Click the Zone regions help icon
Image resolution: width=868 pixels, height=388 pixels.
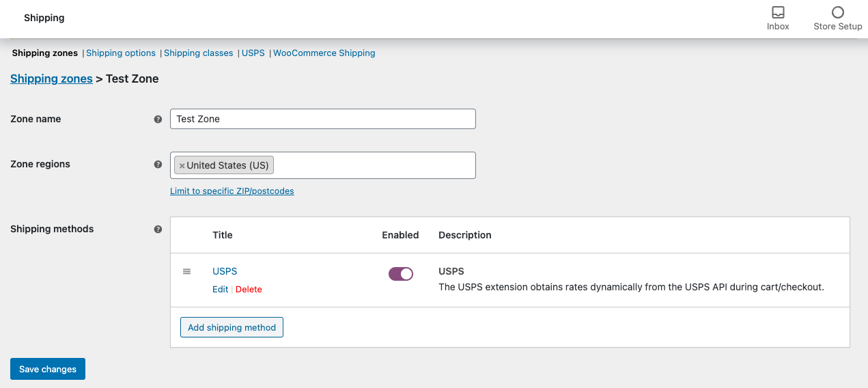[158, 164]
